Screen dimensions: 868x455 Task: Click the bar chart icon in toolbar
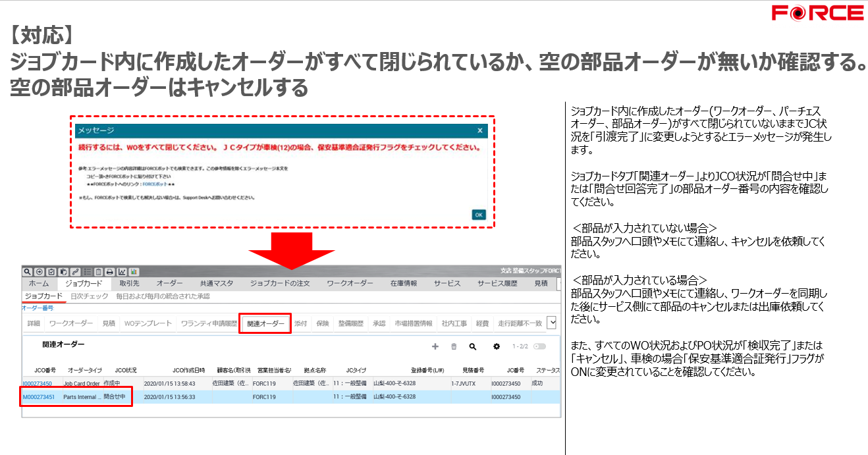tap(134, 271)
